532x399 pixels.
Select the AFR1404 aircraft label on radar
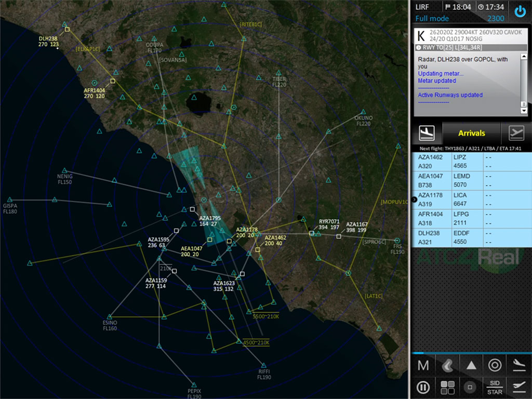94,93
